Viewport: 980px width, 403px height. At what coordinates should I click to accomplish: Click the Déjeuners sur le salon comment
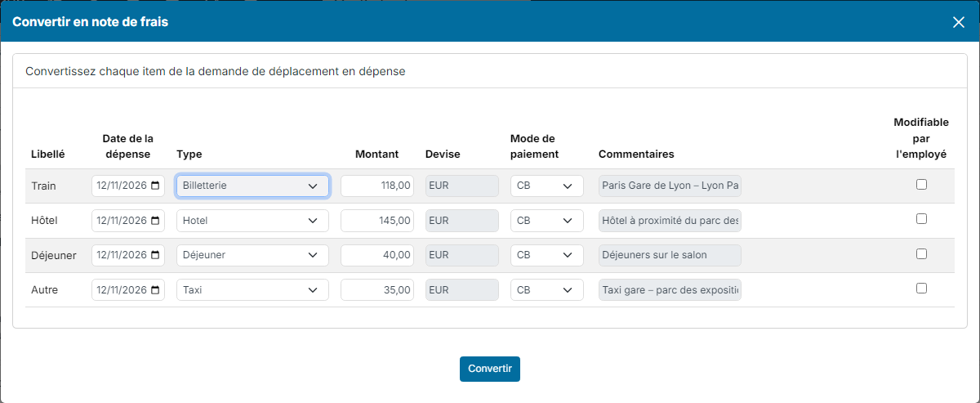coord(670,255)
